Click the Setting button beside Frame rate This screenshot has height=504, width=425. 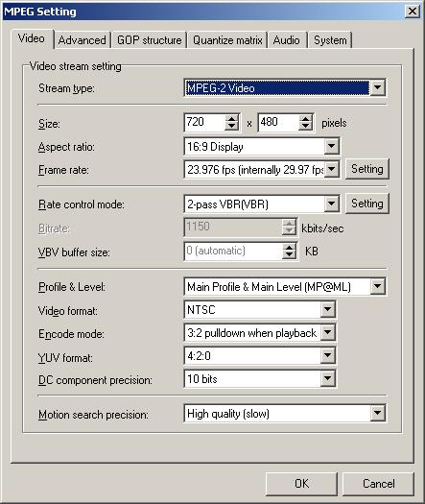click(x=367, y=169)
